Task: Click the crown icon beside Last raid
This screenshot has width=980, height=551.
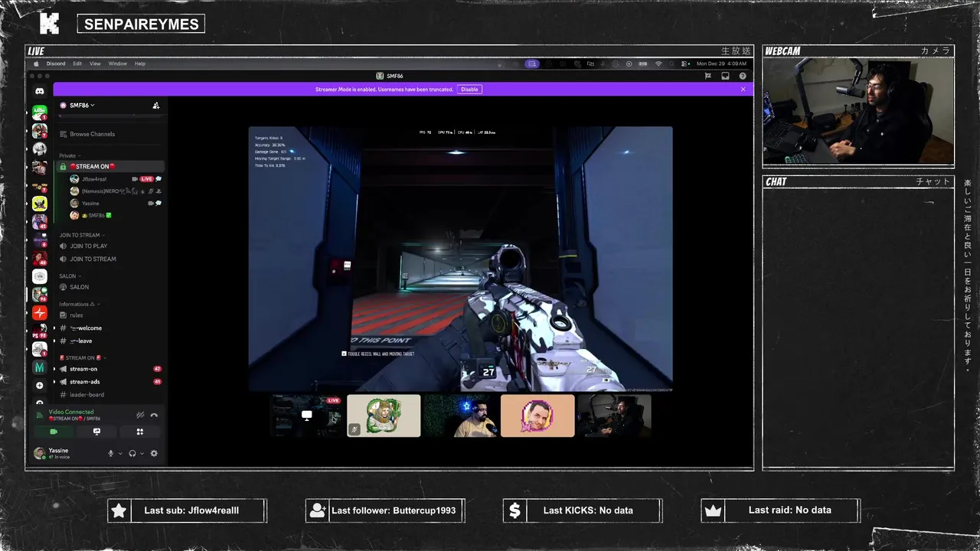Action: tap(713, 510)
